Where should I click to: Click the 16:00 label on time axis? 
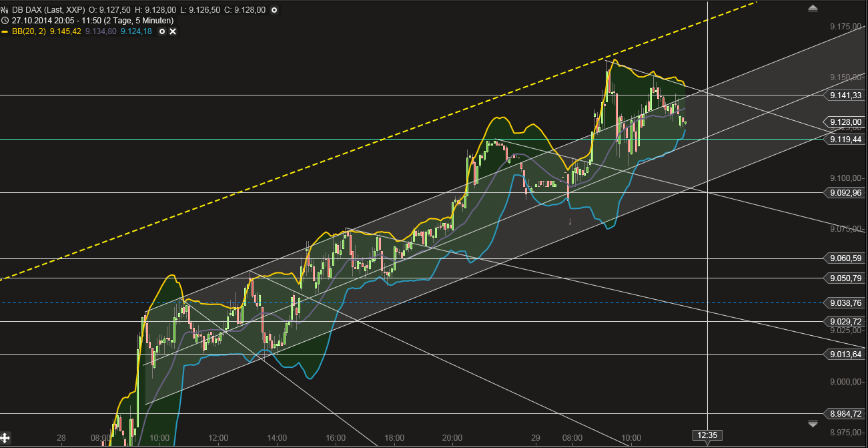pyautogui.click(x=336, y=438)
